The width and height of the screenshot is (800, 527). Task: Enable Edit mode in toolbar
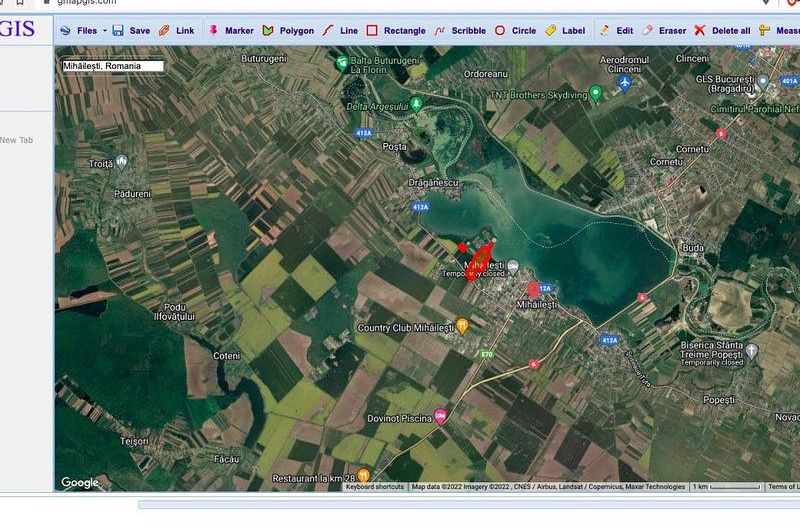click(x=616, y=31)
